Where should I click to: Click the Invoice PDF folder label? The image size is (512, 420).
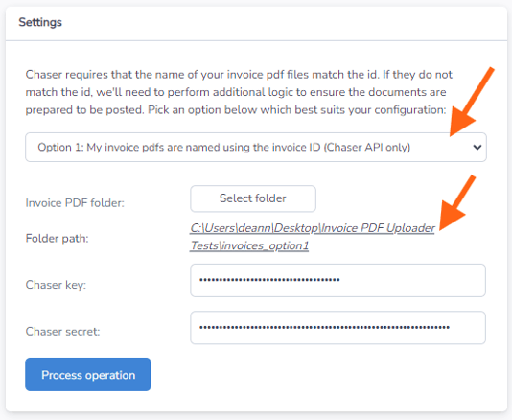[x=75, y=203]
